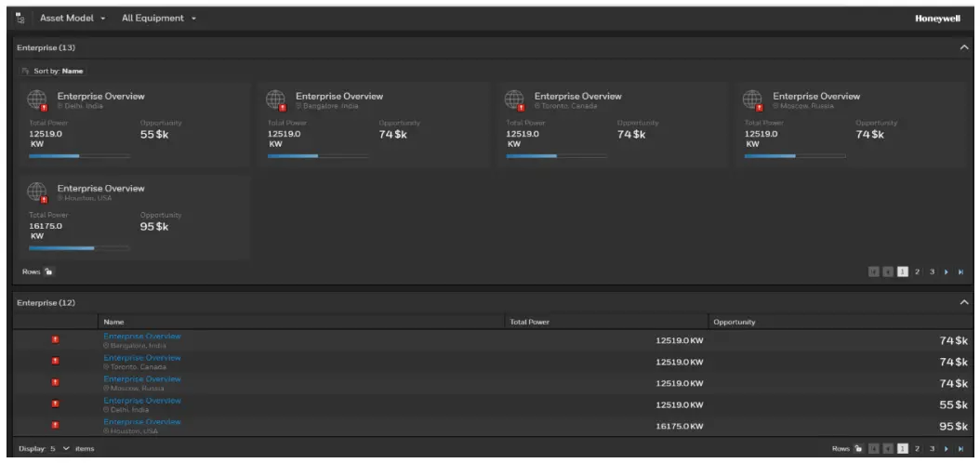Click last page arrow in table pager

pos(961,449)
